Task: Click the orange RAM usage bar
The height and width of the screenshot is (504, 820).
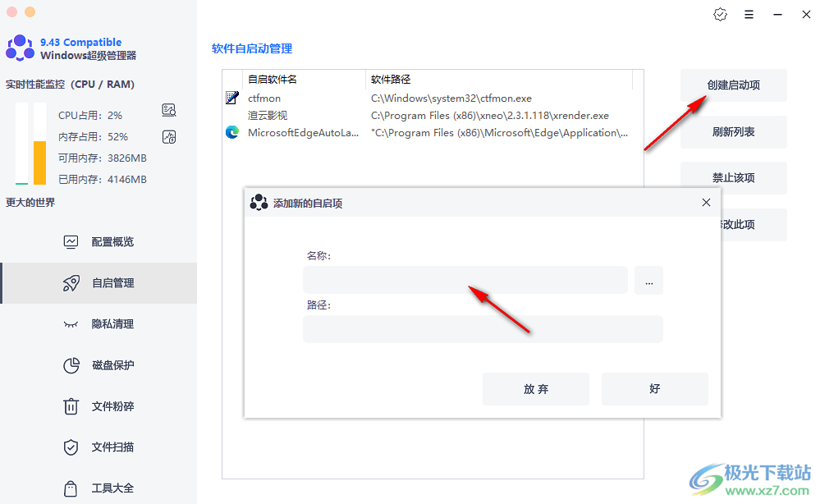Action: (39, 163)
